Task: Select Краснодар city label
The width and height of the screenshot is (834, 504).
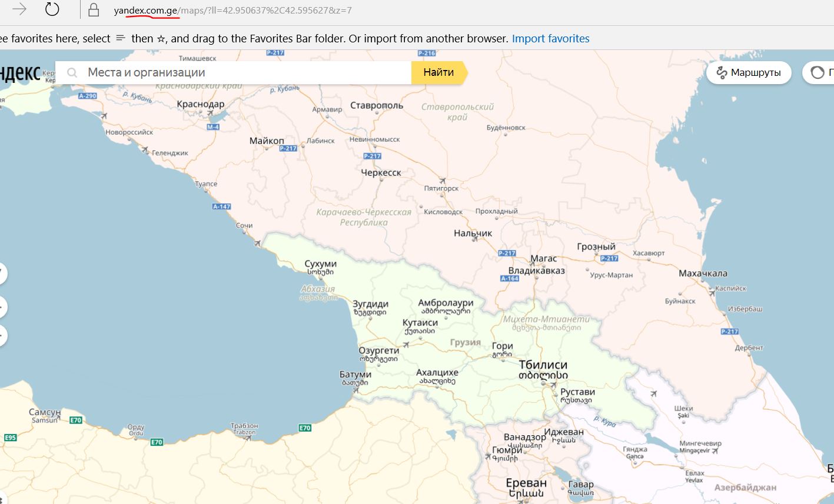Action: 201,104
